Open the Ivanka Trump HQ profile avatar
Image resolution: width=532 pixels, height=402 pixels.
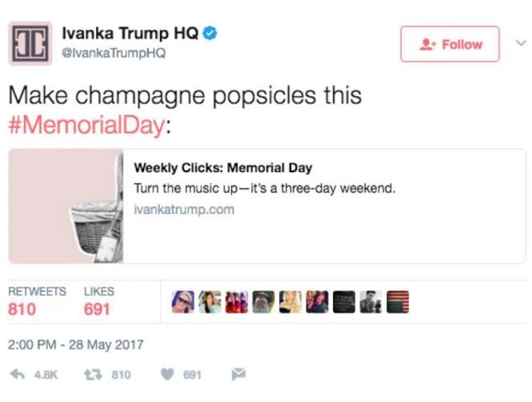(x=30, y=43)
